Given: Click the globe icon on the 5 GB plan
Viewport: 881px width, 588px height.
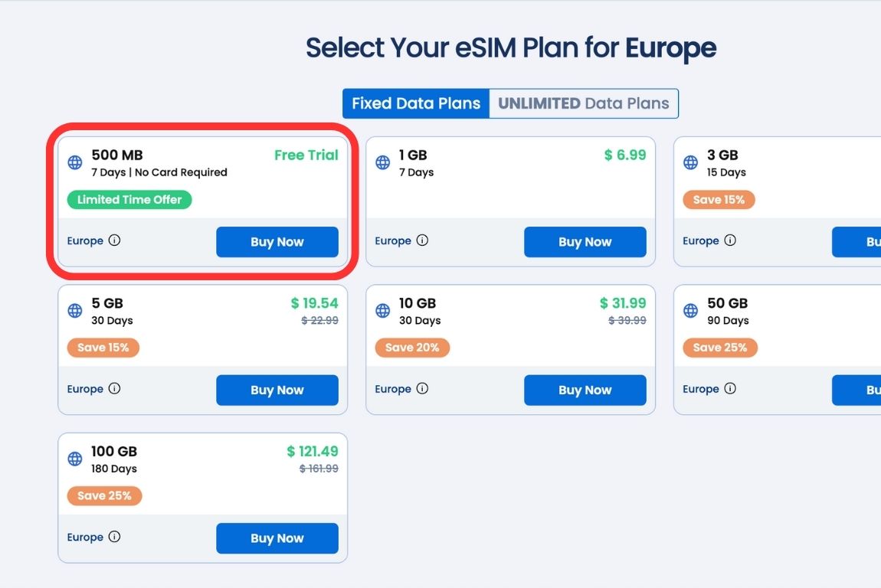Looking at the screenshot, I should (74, 311).
